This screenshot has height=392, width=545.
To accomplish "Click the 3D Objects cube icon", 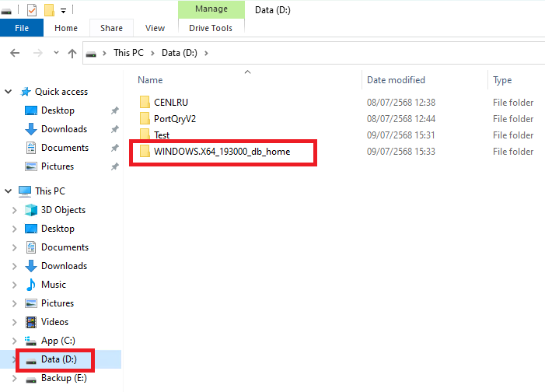I will click(x=31, y=210).
